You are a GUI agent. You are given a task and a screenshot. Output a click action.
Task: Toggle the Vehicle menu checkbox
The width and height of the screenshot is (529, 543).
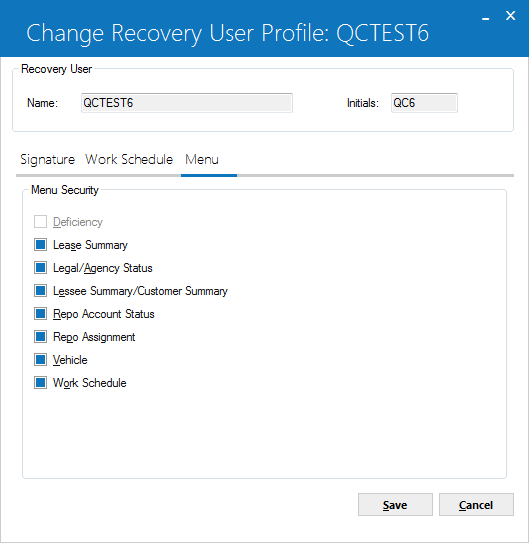click(41, 359)
